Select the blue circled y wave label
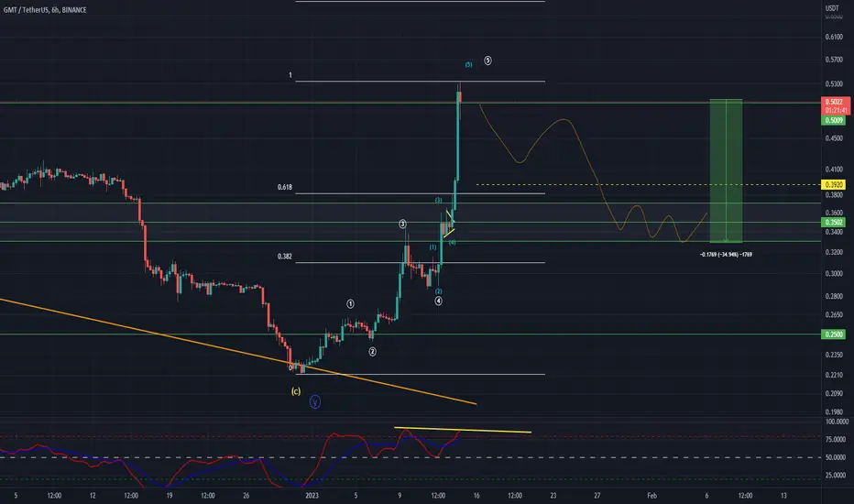 tap(315, 402)
